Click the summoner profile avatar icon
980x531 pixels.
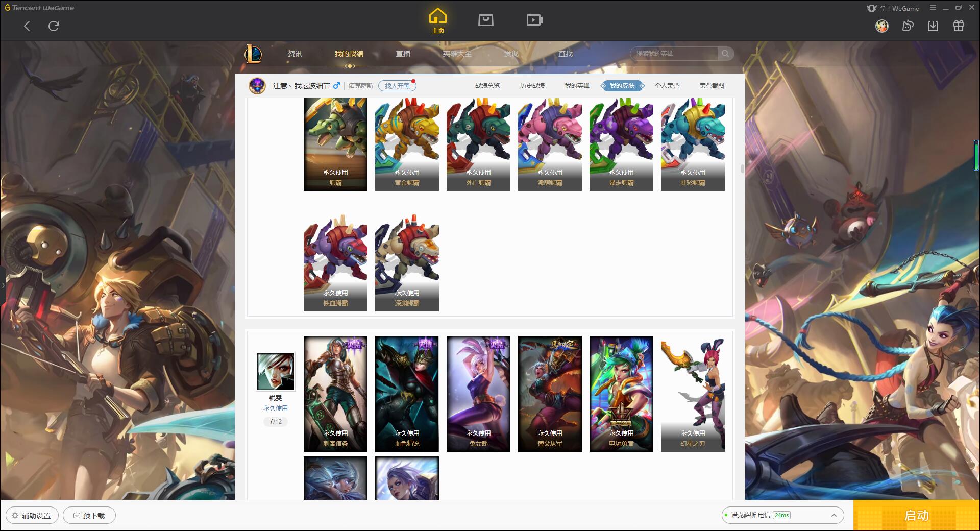[x=257, y=86]
